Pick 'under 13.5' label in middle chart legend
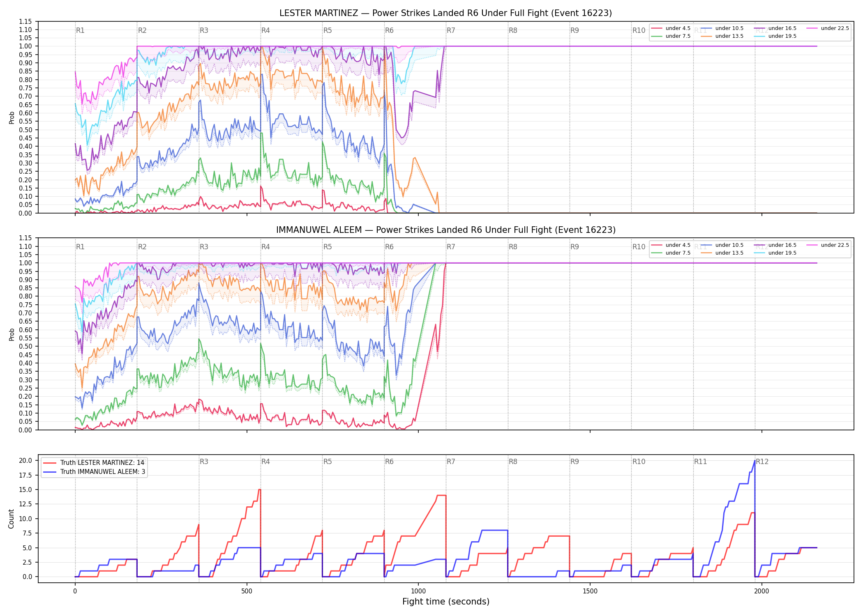Screen dimensions: 863x616 coord(729,253)
